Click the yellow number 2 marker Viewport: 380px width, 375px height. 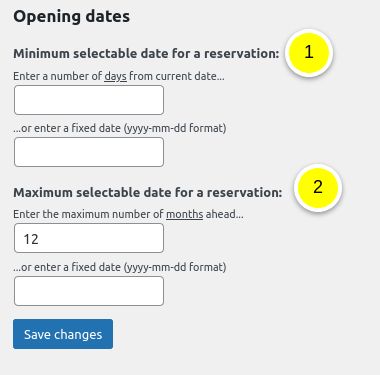(318, 187)
